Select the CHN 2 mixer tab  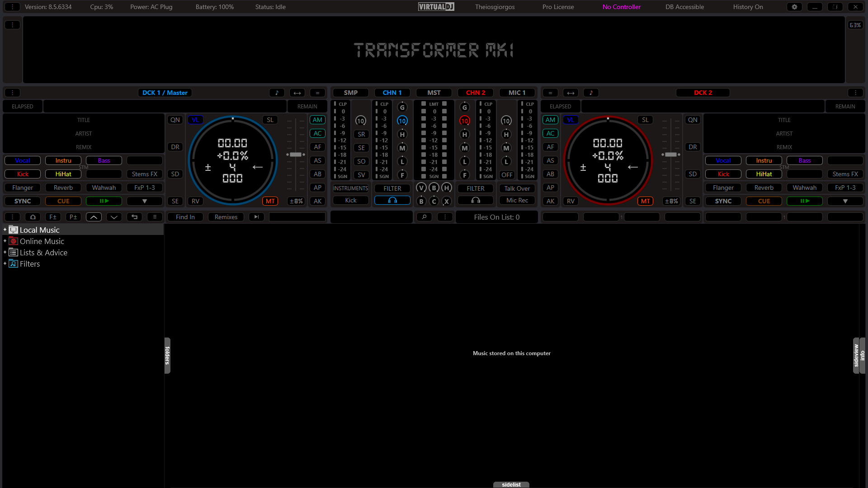[x=476, y=93]
